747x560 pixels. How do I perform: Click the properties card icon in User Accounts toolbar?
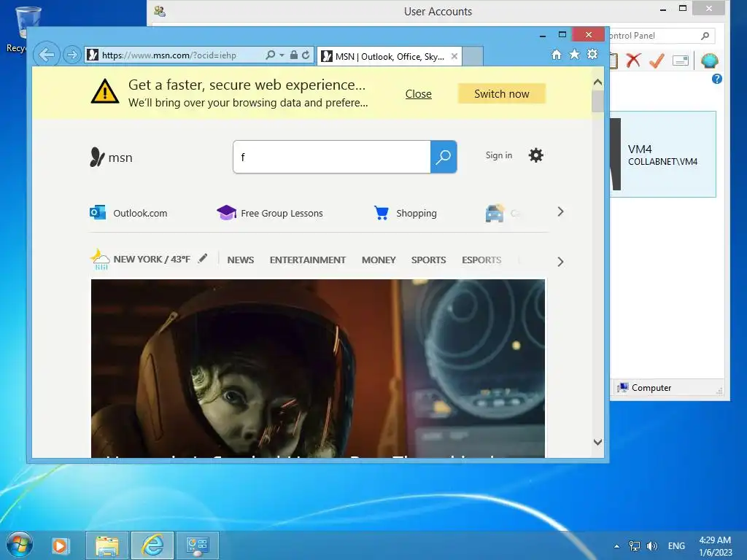pos(681,61)
